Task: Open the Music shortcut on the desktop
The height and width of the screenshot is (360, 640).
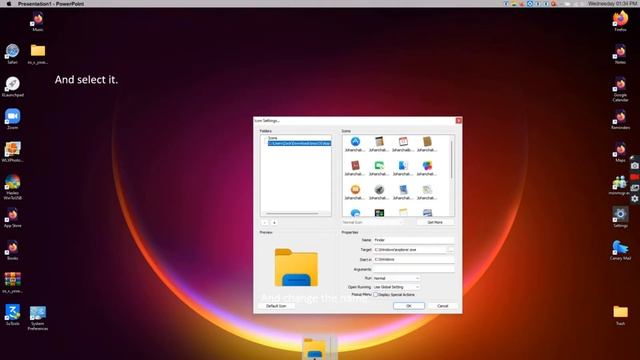Action: 38,21
